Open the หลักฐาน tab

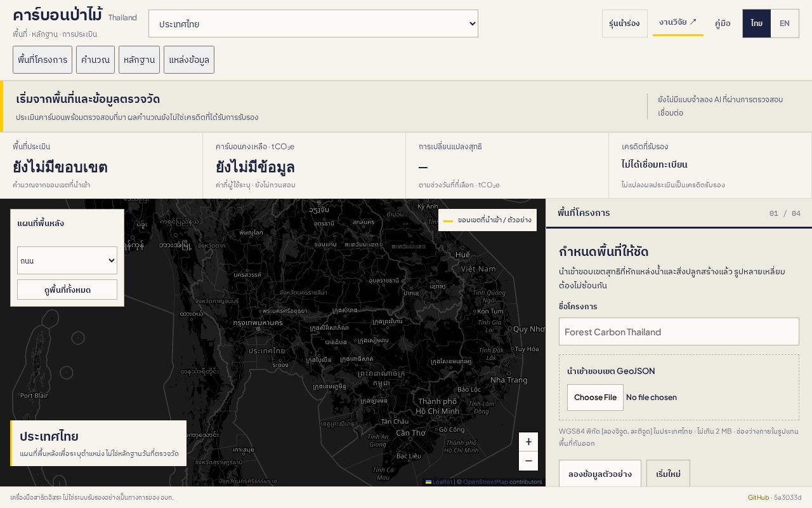[x=139, y=60]
